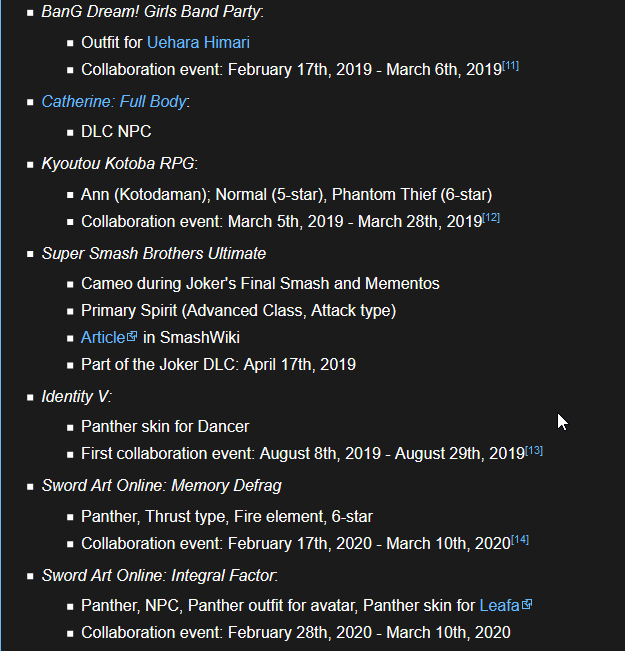Jump to reference footnote 12
This screenshot has width=625, height=651.
[x=491, y=217]
